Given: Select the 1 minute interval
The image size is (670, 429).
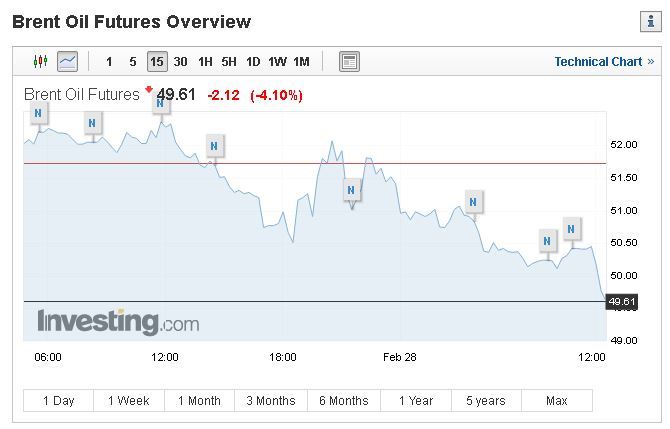Looking at the screenshot, I should pyautogui.click(x=109, y=62).
